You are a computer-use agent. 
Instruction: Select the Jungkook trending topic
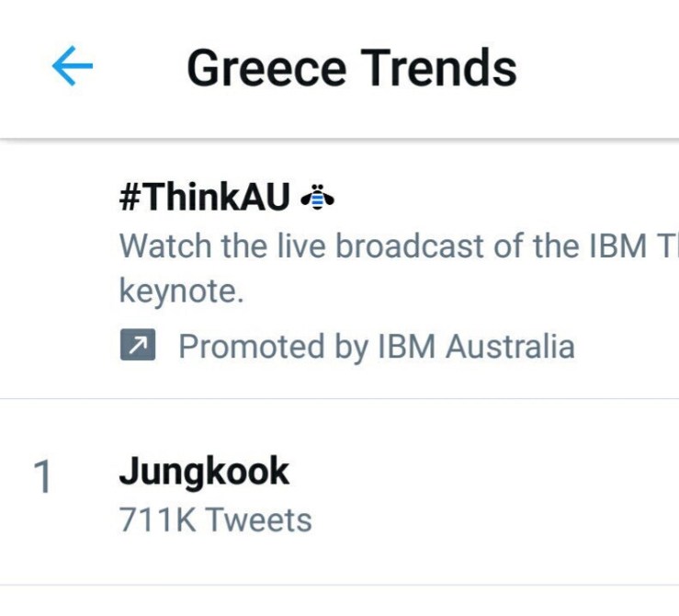click(x=204, y=472)
